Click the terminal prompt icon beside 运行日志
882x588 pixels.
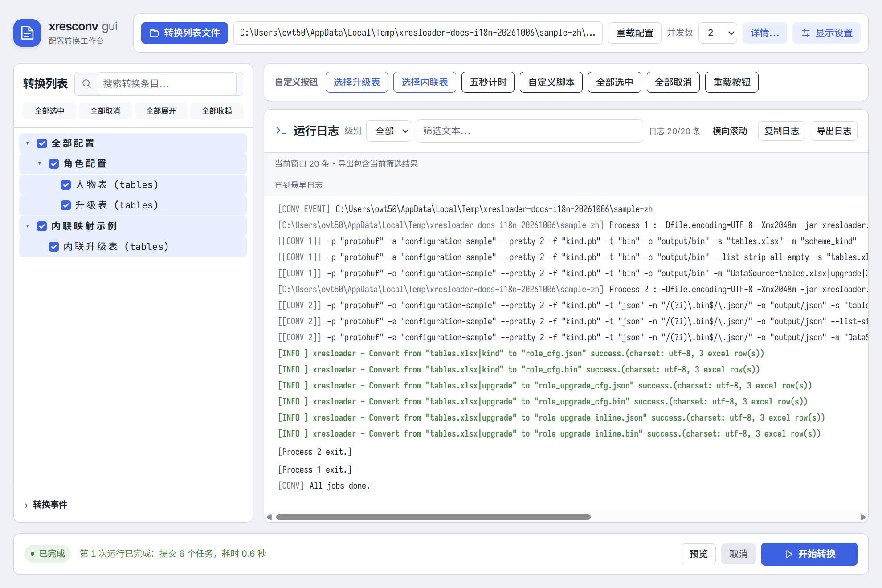[x=281, y=131]
